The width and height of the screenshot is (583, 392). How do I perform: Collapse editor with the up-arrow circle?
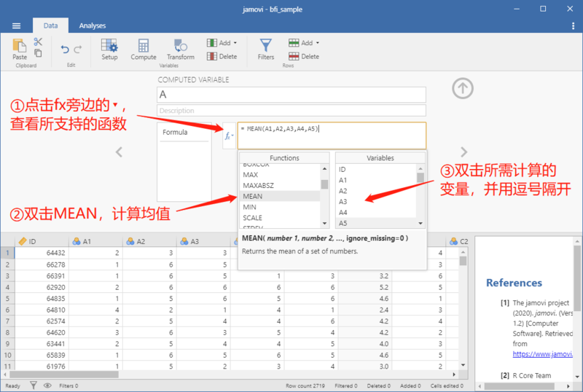pyautogui.click(x=463, y=88)
